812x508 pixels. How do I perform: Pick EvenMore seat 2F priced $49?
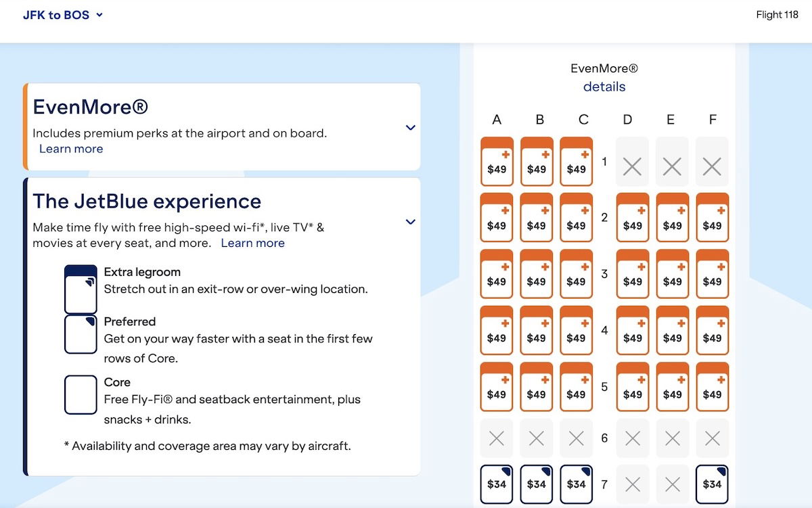pos(712,218)
